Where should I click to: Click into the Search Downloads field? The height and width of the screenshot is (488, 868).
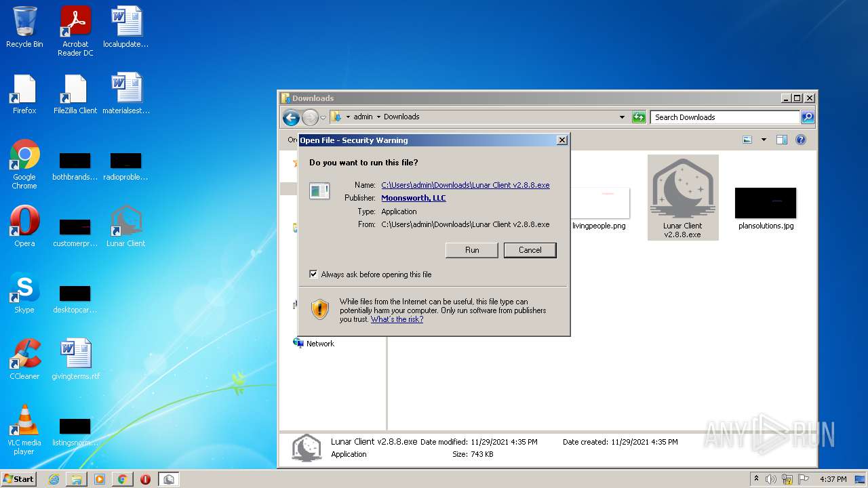[725, 117]
